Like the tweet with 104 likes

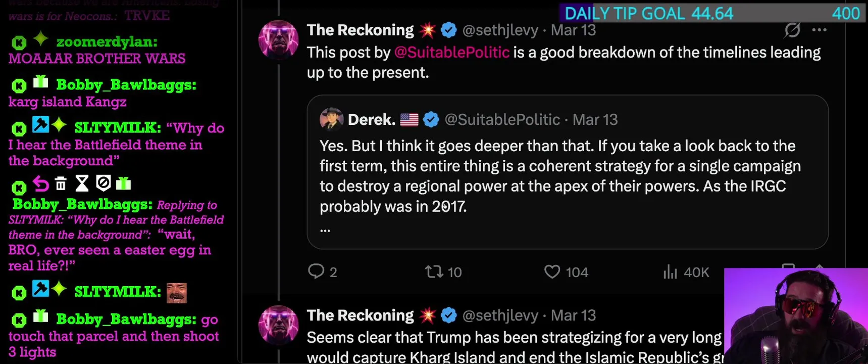click(x=552, y=272)
